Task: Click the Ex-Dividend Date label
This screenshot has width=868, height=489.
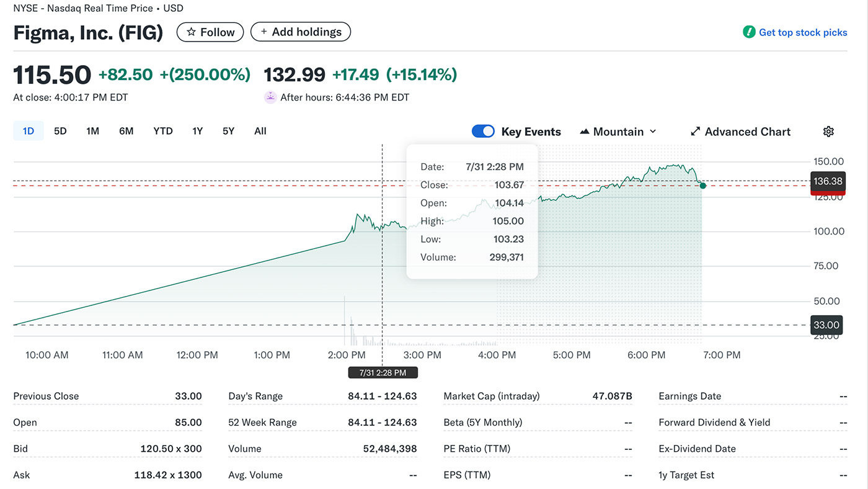Action: [x=697, y=449]
